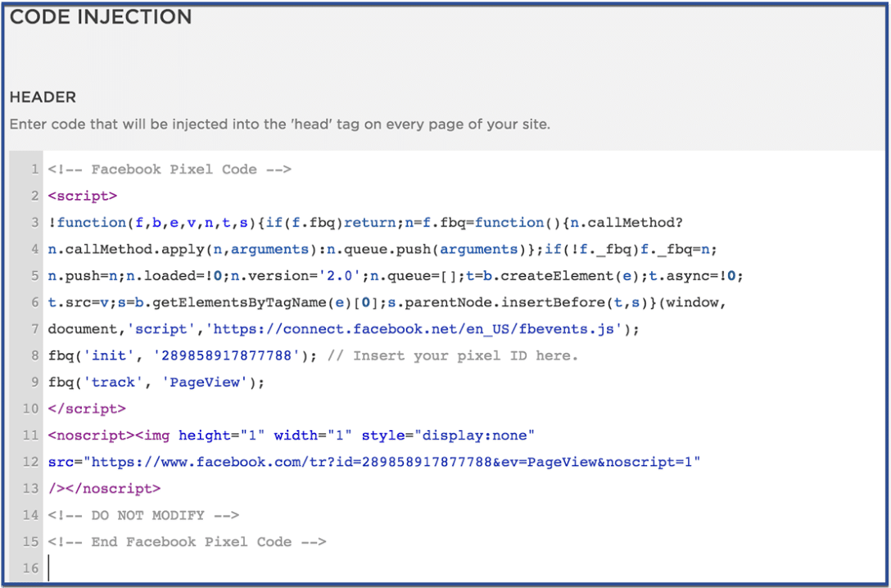Click the CODE INJECTION page title

tap(100, 16)
